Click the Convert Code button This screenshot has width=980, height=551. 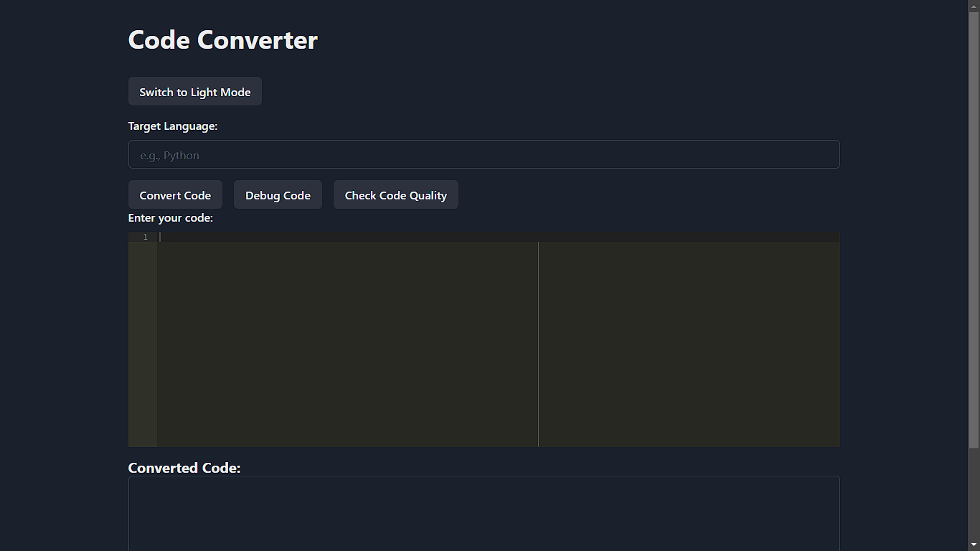point(175,195)
